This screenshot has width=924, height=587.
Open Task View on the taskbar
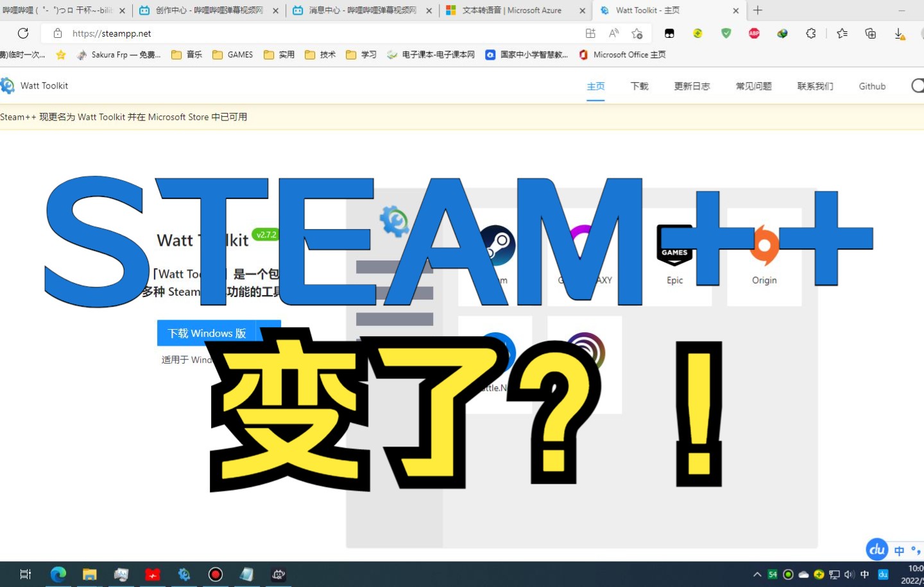coord(26,574)
